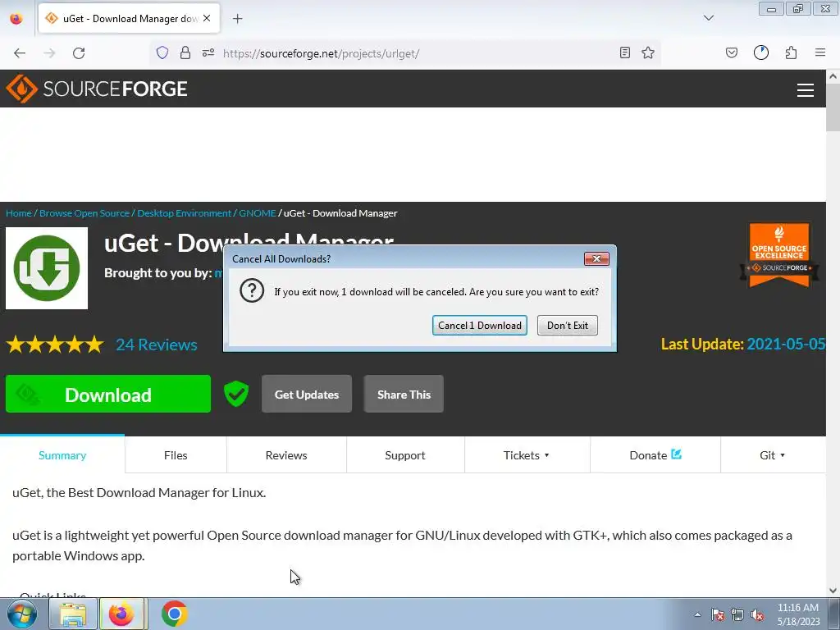This screenshot has width=840, height=630.
Task: Open network tray icon
Action: [737, 614]
